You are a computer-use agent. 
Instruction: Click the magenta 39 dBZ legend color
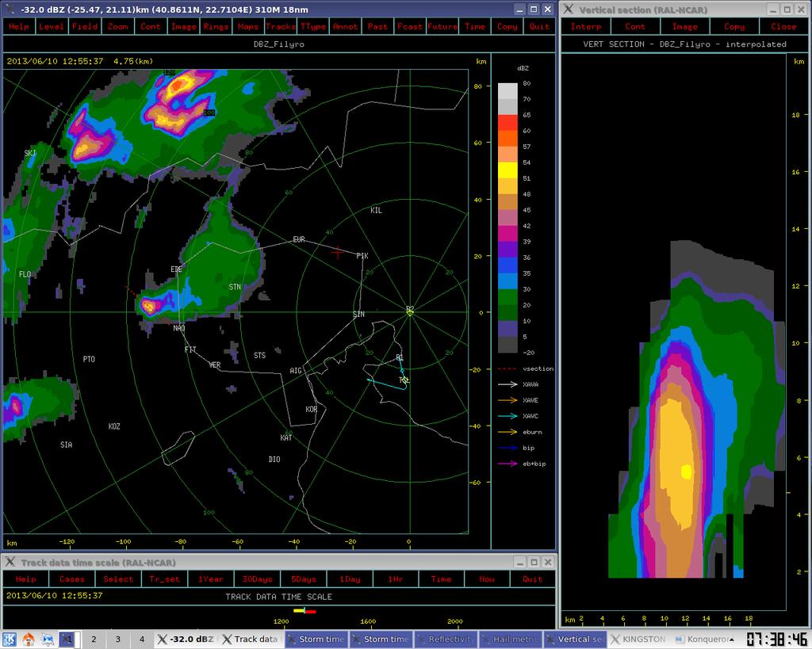[507, 234]
